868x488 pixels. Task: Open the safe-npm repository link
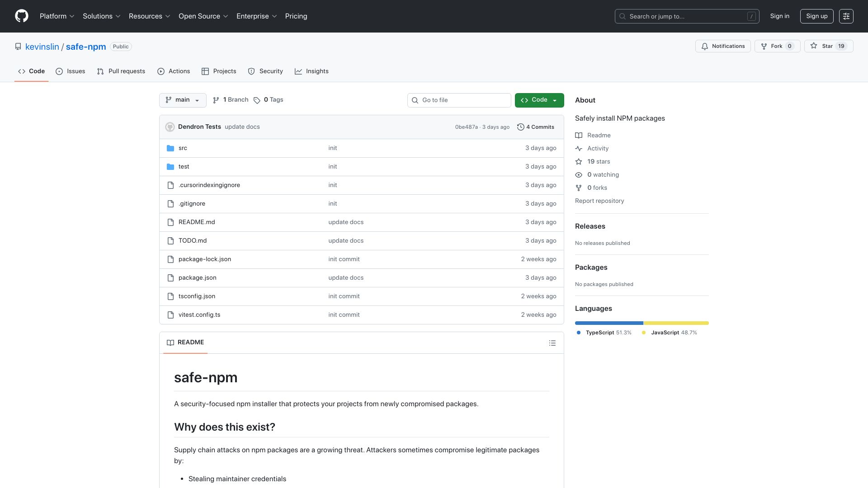86,47
